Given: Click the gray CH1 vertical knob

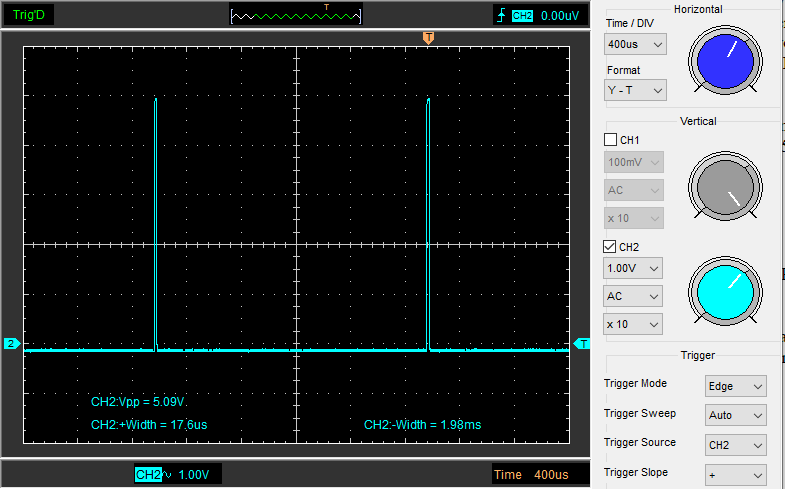Looking at the screenshot, I should (x=724, y=189).
